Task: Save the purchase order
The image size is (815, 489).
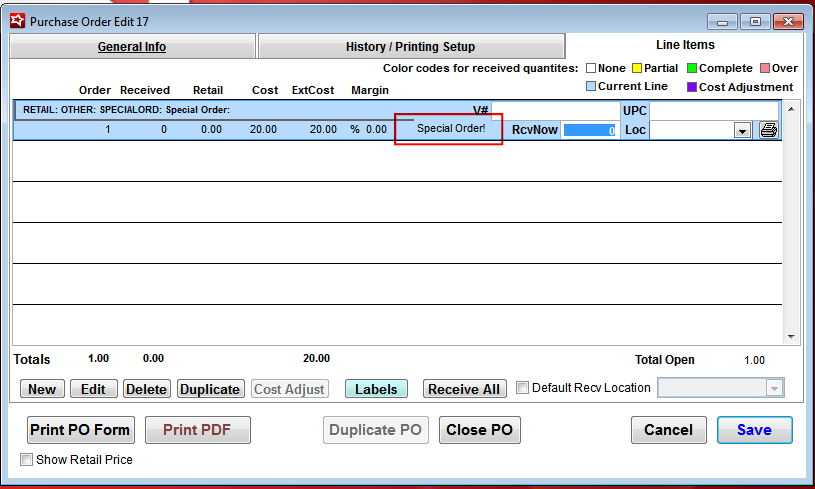Action: pos(755,430)
